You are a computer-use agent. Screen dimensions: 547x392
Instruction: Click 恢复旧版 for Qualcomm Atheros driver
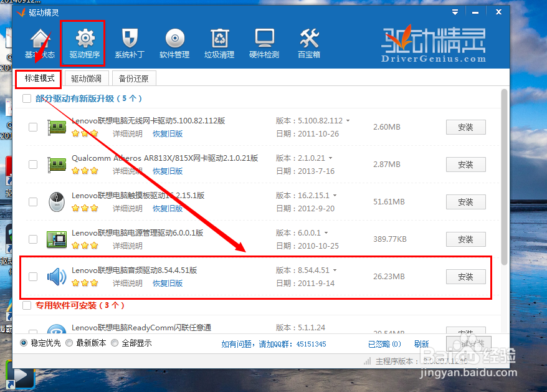(168, 171)
